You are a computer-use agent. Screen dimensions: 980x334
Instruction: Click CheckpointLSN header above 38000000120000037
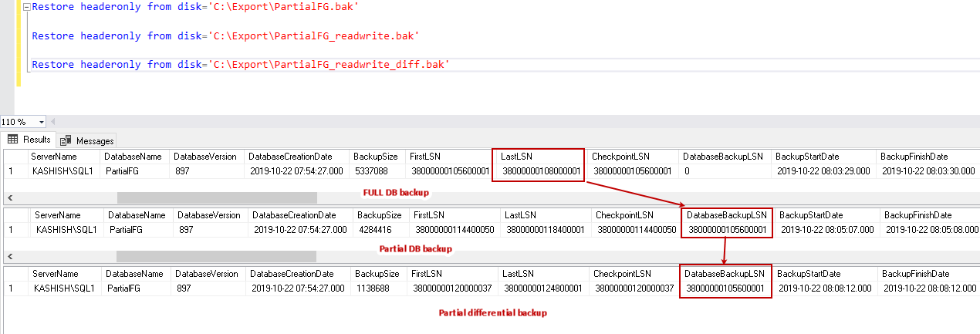[x=635, y=274]
